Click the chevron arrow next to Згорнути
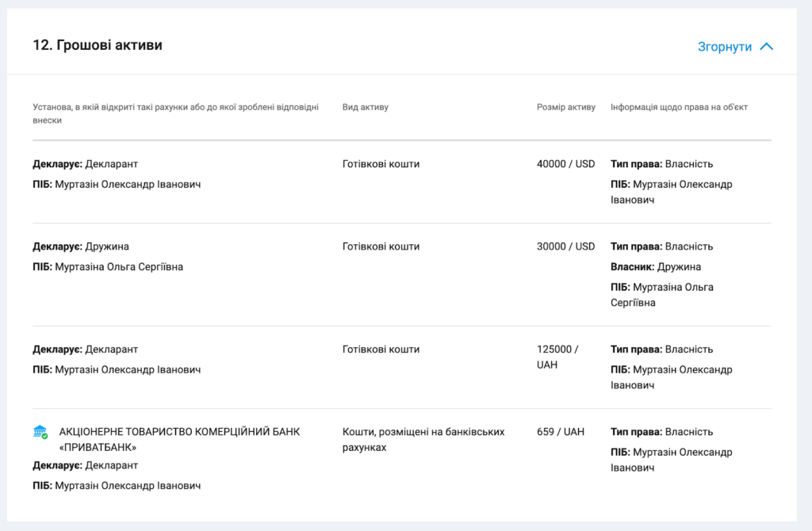812x531 pixels. tap(766, 47)
